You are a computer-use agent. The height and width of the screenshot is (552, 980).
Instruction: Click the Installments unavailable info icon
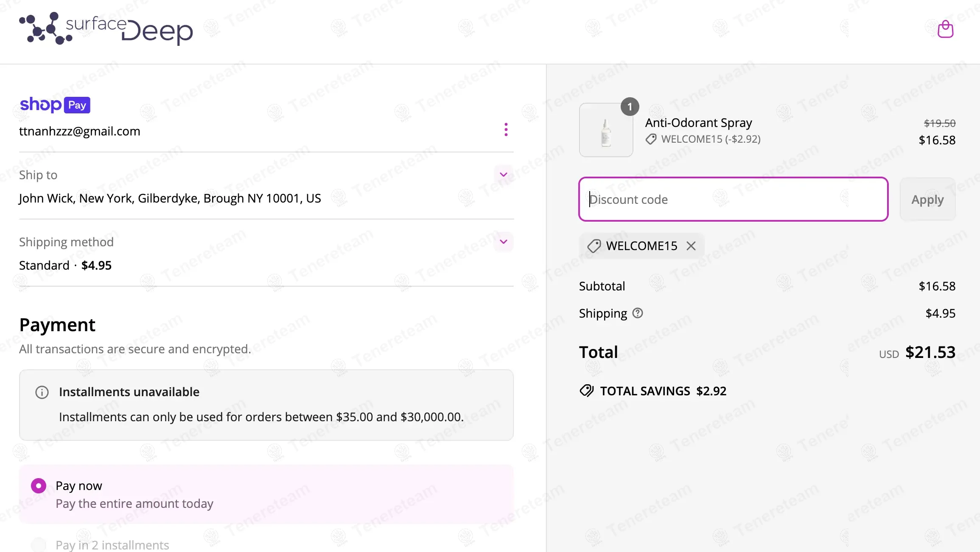pyautogui.click(x=42, y=392)
